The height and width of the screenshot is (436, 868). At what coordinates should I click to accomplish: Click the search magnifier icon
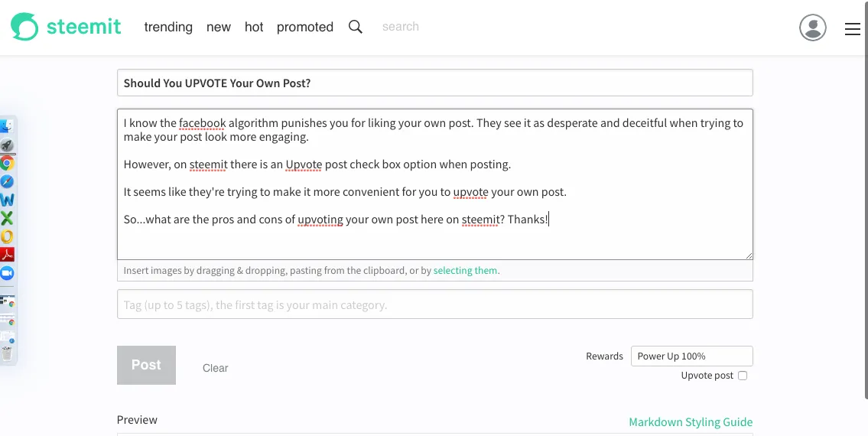(356, 27)
